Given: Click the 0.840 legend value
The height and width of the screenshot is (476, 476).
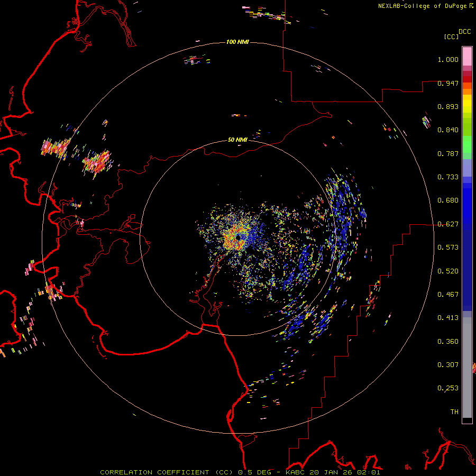Looking at the screenshot, I should [x=448, y=130].
